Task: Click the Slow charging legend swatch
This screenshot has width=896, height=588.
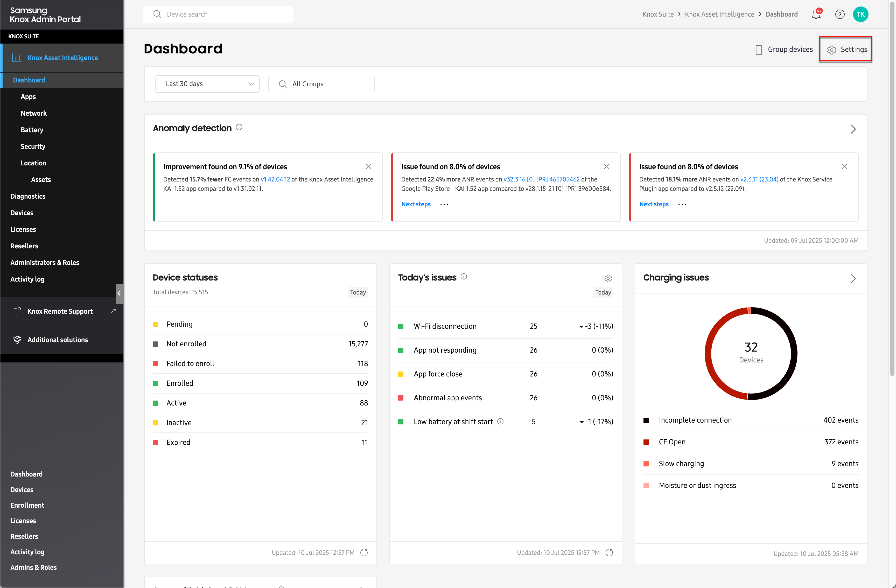Action: pyautogui.click(x=646, y=464)
